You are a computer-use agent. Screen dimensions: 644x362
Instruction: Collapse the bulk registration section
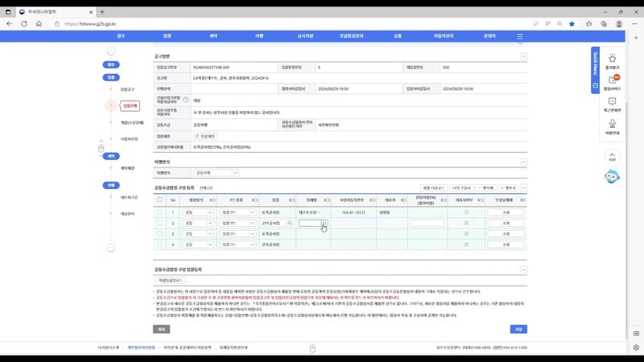pyautogui.click(x=523, y=269)
